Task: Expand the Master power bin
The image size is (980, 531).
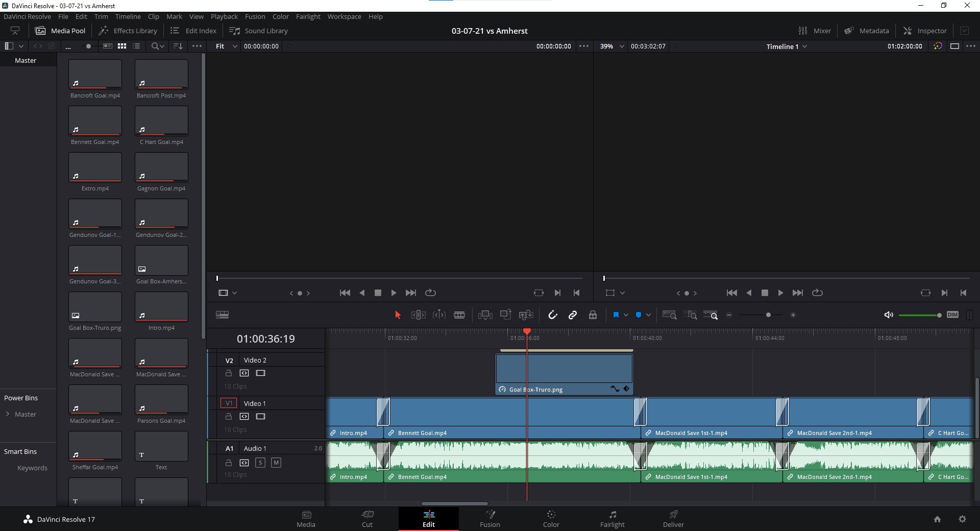Action: point(8,414)
